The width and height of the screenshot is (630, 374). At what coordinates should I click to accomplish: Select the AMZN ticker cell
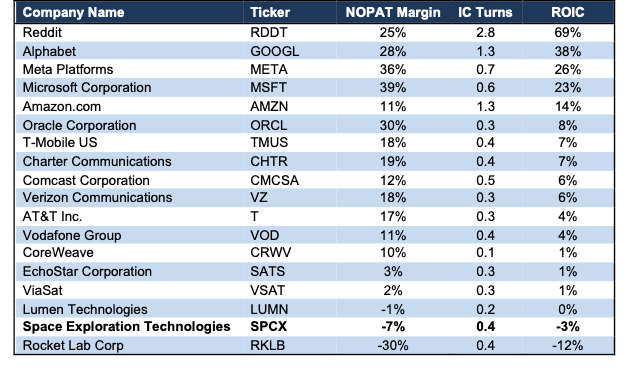269,106
